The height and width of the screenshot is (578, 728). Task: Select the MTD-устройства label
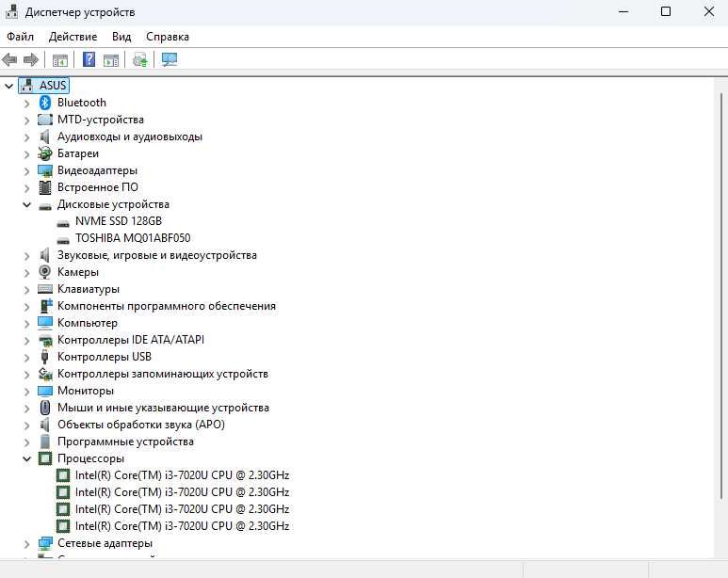[100, 120]
